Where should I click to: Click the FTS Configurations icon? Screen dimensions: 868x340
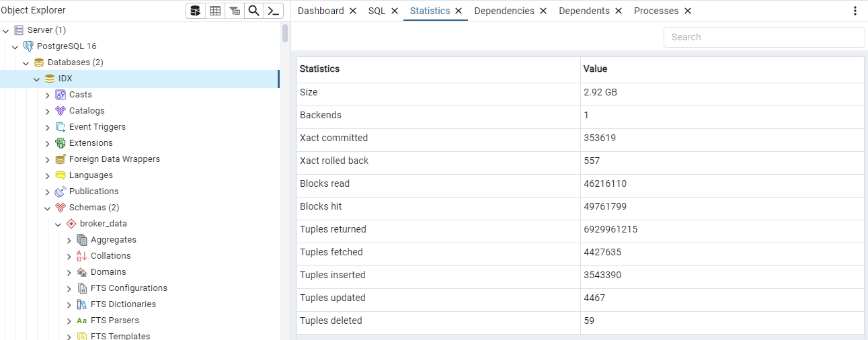coord(82,288)
